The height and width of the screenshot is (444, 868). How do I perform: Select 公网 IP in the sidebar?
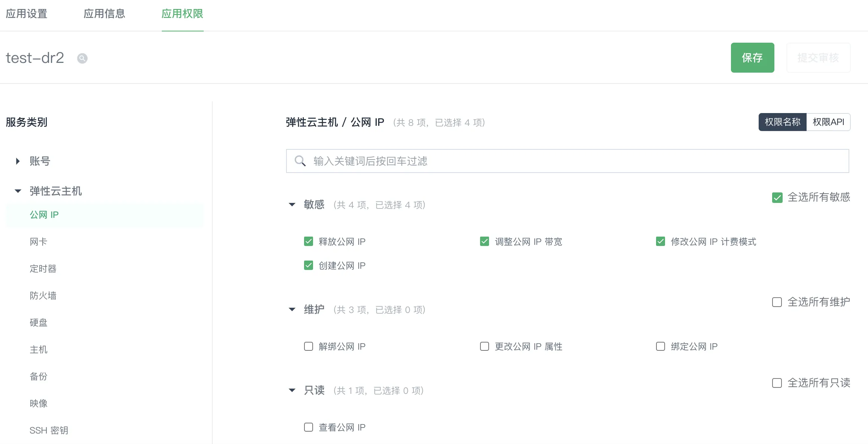pyautogui.click(x=105, y=215)
